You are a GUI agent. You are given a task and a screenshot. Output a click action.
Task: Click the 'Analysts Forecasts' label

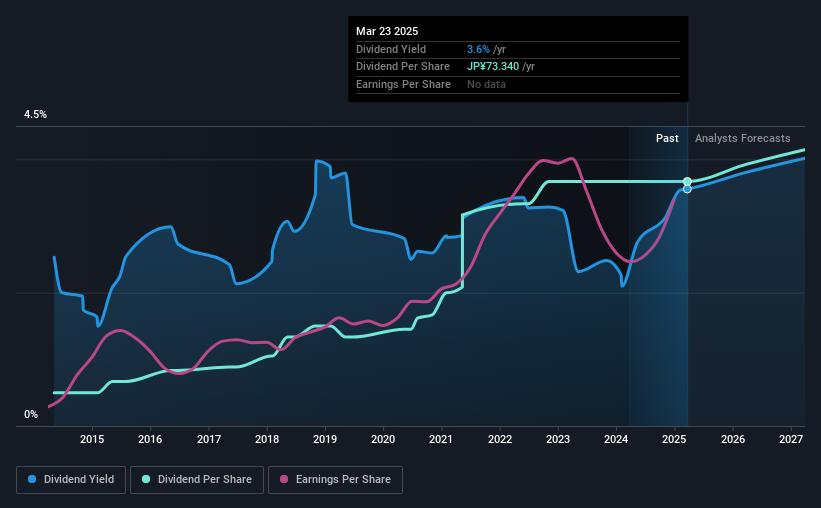(x=742, y=138)
